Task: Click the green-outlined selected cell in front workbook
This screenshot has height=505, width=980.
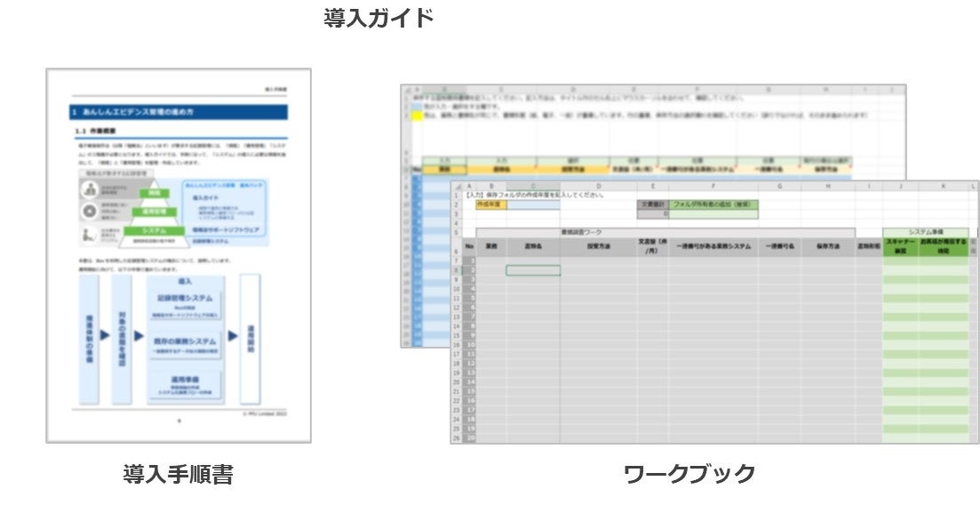Action: click(533, 270)
